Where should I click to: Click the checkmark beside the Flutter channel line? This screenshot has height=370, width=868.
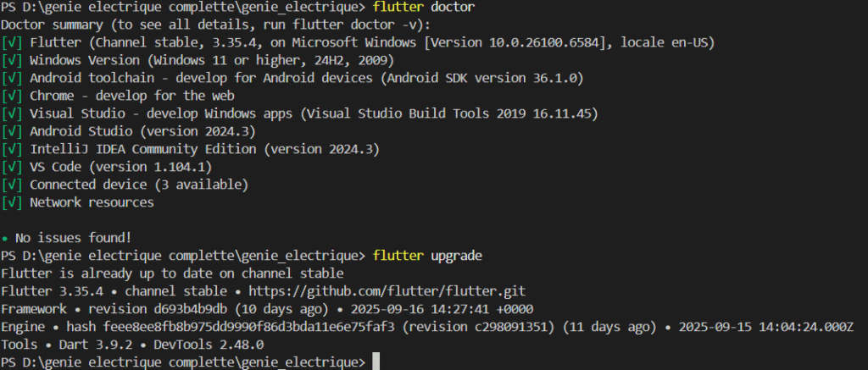[12, 42]
